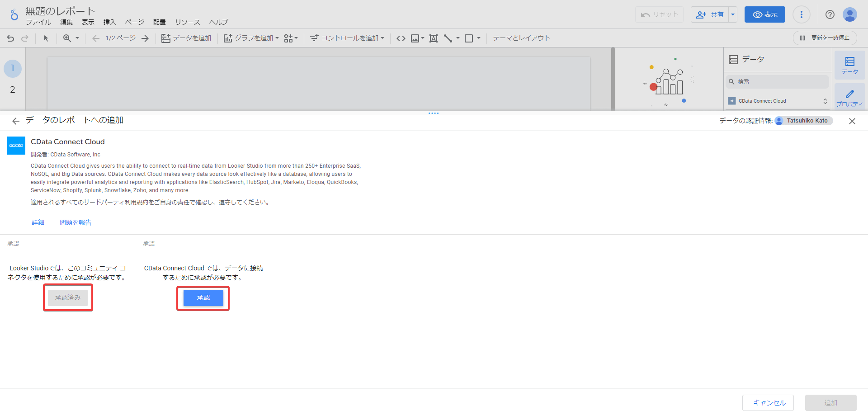
Task: Open the リソース menu
Action: (188, 22)
